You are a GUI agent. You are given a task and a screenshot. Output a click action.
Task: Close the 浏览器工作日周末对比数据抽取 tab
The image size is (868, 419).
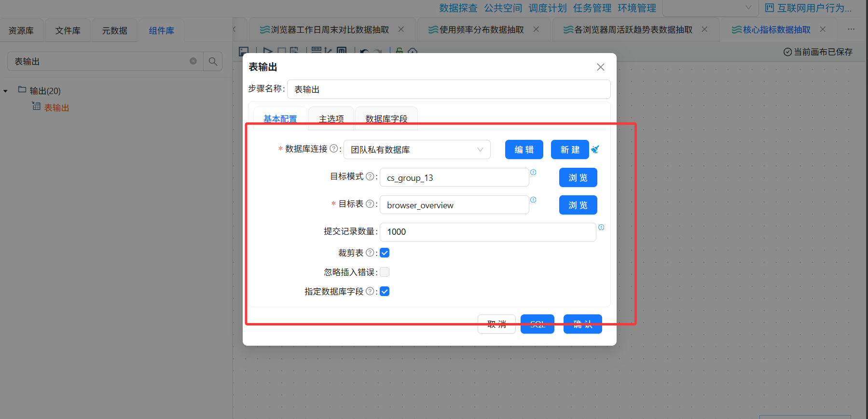(401, 29)
